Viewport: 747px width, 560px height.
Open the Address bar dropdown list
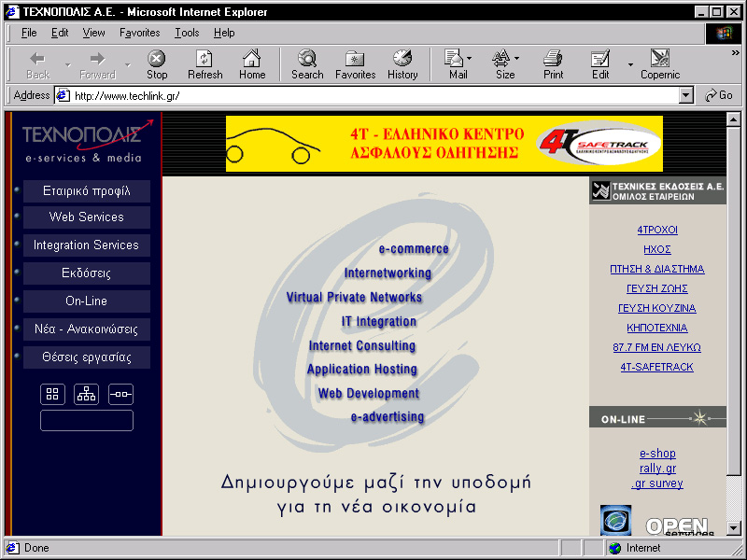click(x=685, y=96)
